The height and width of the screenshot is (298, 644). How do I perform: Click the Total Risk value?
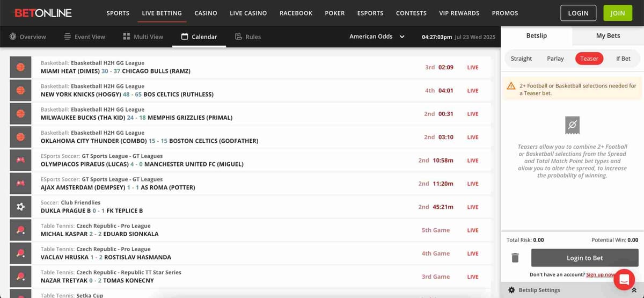538,240
